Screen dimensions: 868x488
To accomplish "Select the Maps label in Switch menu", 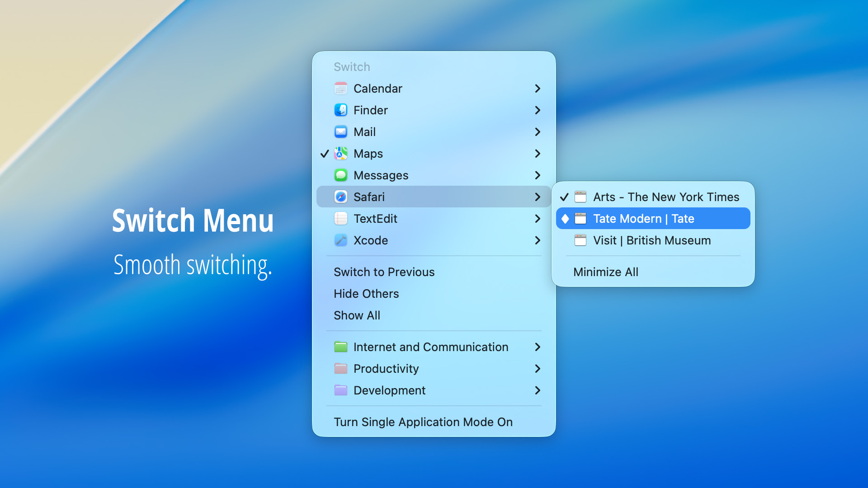I will pyautogui.click(x=368, y=154).
